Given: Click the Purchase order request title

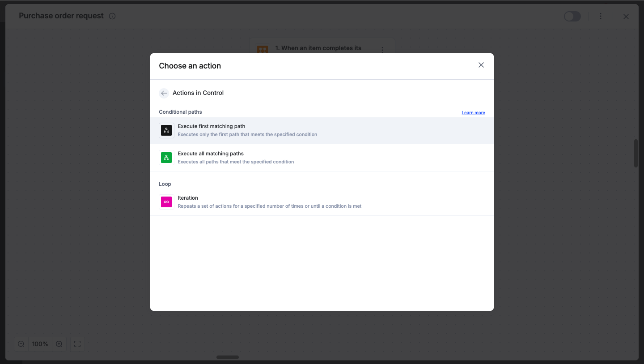Looking at the screenshot, I should pos(61,16).
